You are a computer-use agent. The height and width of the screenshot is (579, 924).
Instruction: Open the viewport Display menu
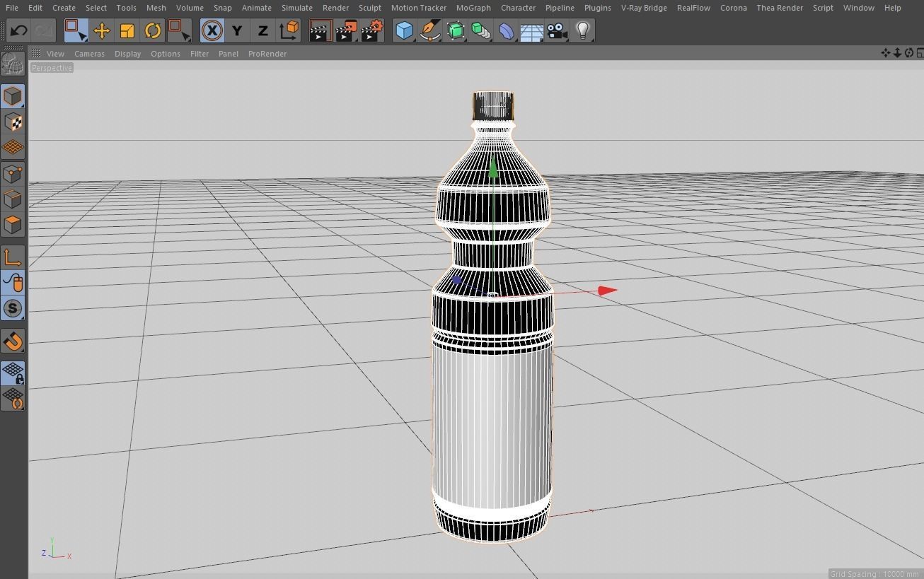coord(128,54)
